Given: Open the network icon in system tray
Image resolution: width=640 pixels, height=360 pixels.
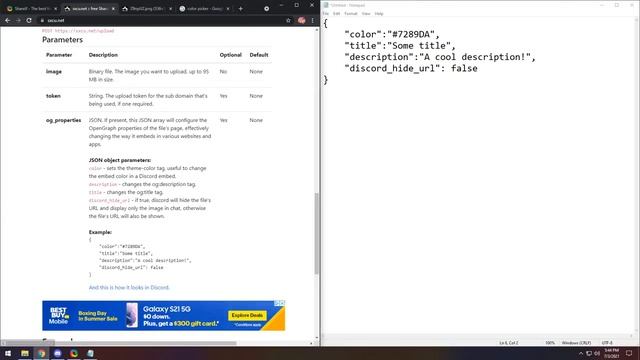Looking at the screenshot, I should click(589, 353).
